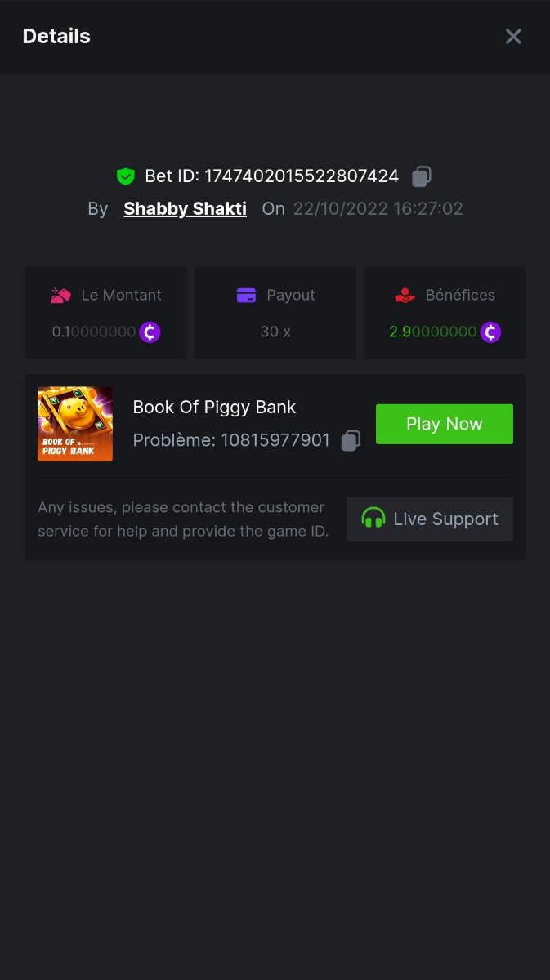The width and height of the screenshot is (550, 980).
Task: Copy the Bet ID number
Action: (x=422, y=176)
